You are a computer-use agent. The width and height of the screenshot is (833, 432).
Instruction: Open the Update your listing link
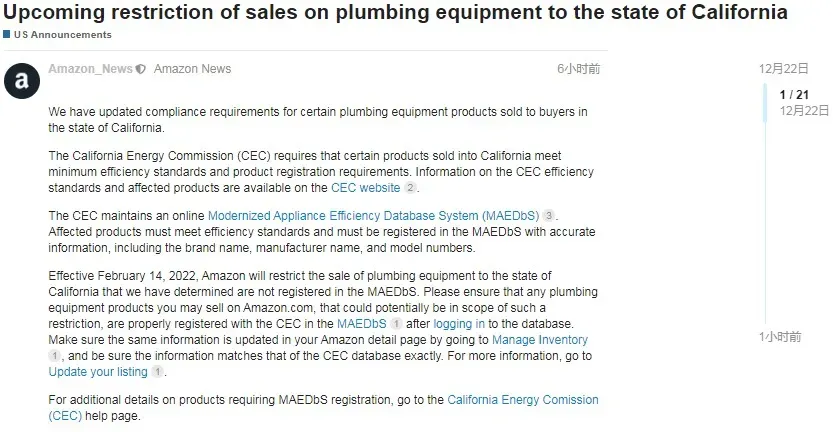[x=98, y=372]
